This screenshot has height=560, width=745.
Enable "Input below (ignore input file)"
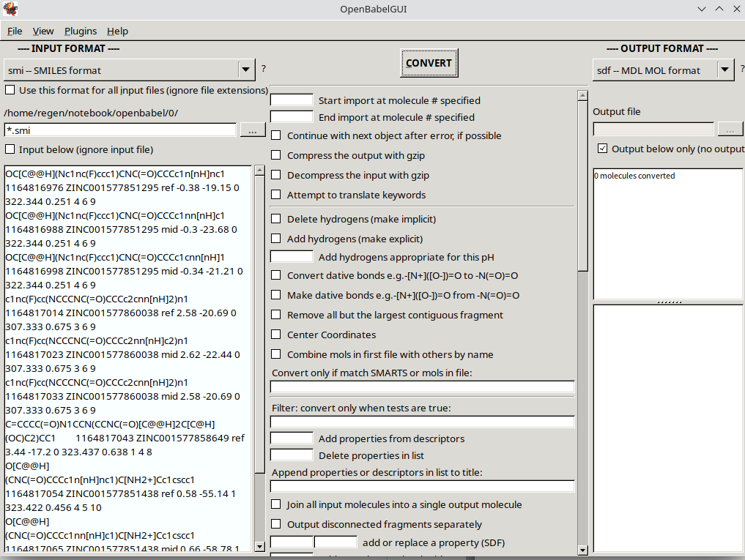(x=10, y=149)
